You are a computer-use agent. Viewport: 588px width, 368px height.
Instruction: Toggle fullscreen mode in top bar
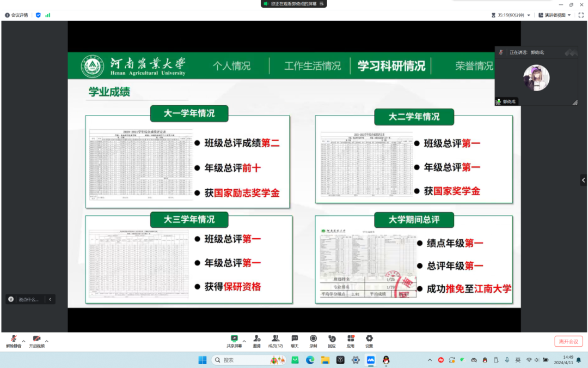[581, 15]
